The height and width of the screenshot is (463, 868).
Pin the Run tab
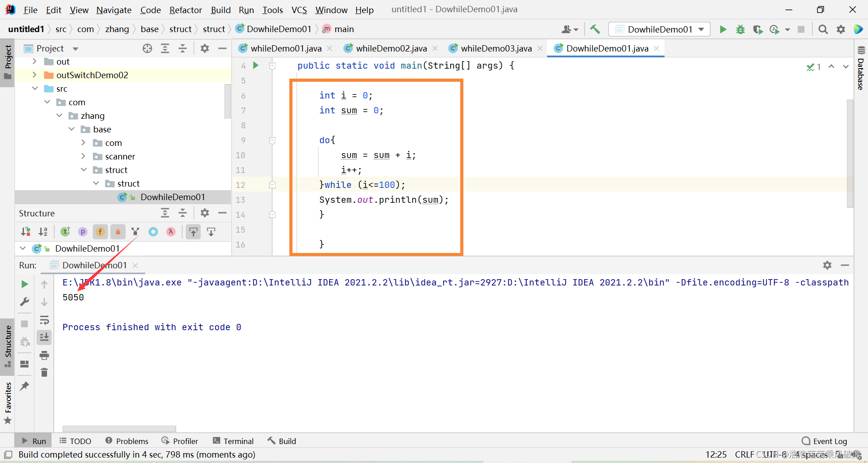[x=25, y=386]
